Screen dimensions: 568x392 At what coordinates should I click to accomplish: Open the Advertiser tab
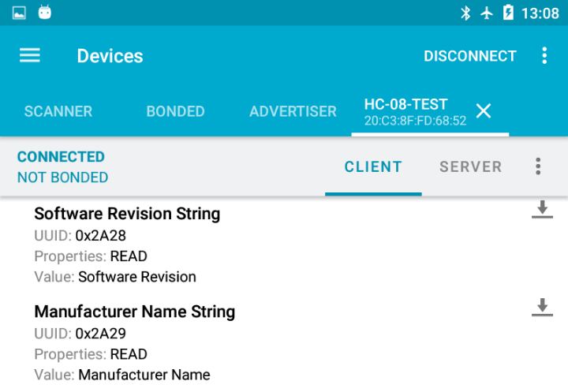click(x=293, y=111)
